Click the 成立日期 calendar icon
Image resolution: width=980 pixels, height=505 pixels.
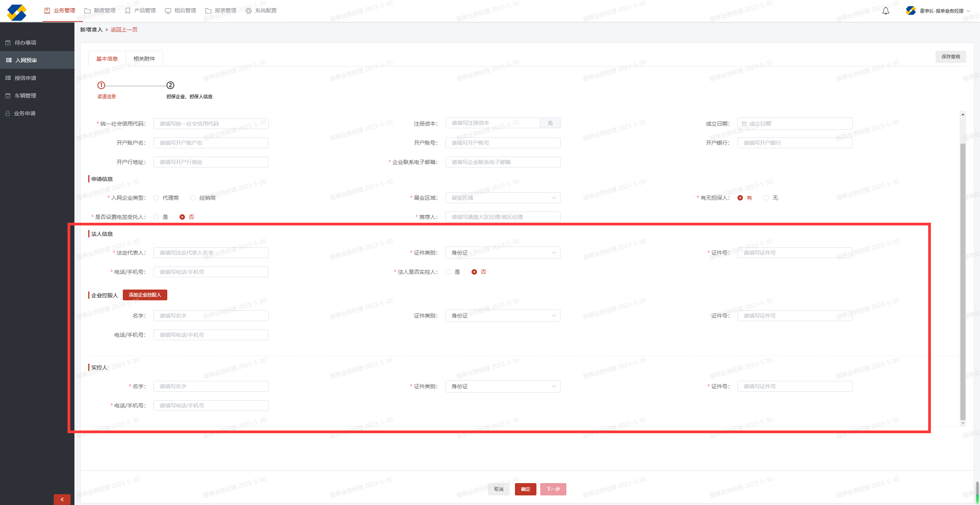pos(744,124)
